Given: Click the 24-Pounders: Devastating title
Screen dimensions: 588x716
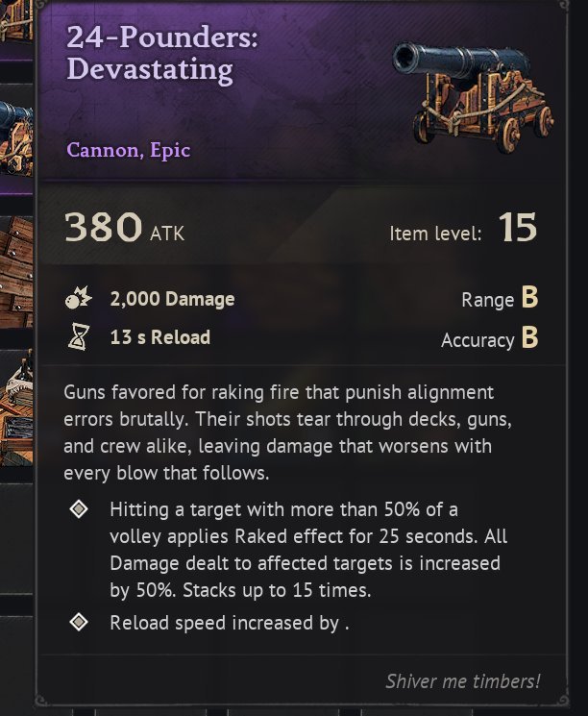Looking at the screenshot, I should tap(150, 54).
